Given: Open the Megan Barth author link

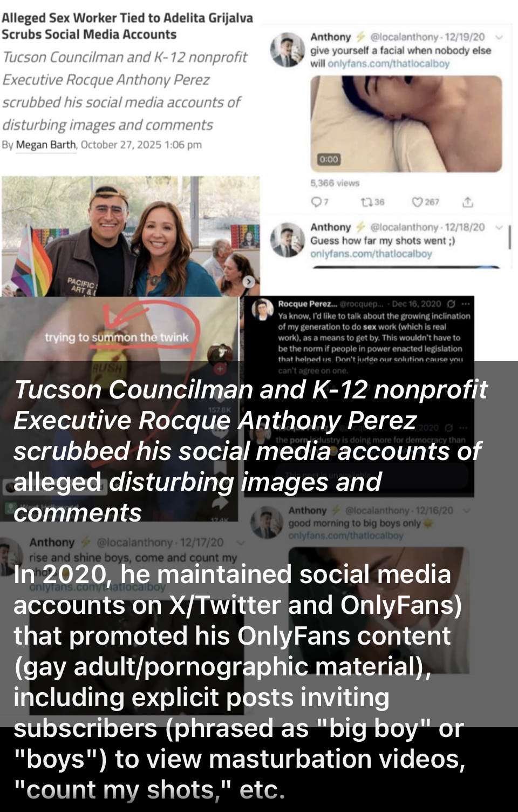Looking at the screenshot, I should click(46, 145).
